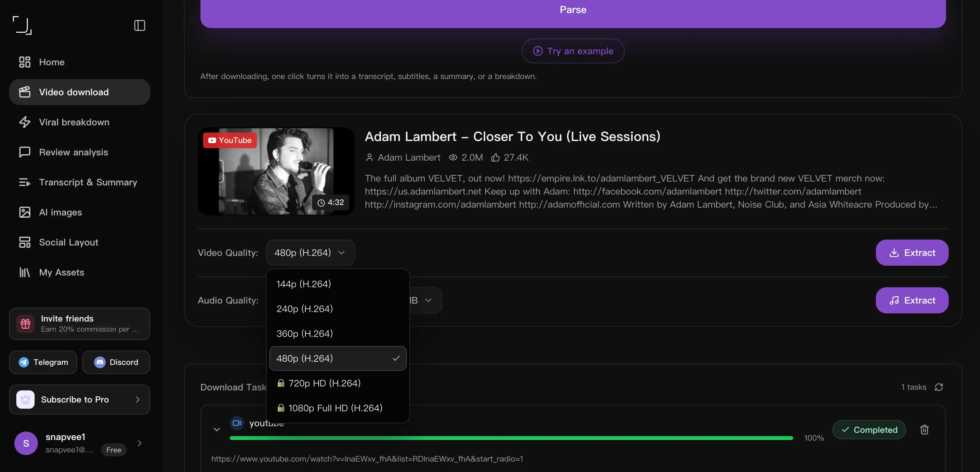The width and height of the screenshot is (980, 472).
Task: Click the video title Closer To You
Action: [513, 136]
